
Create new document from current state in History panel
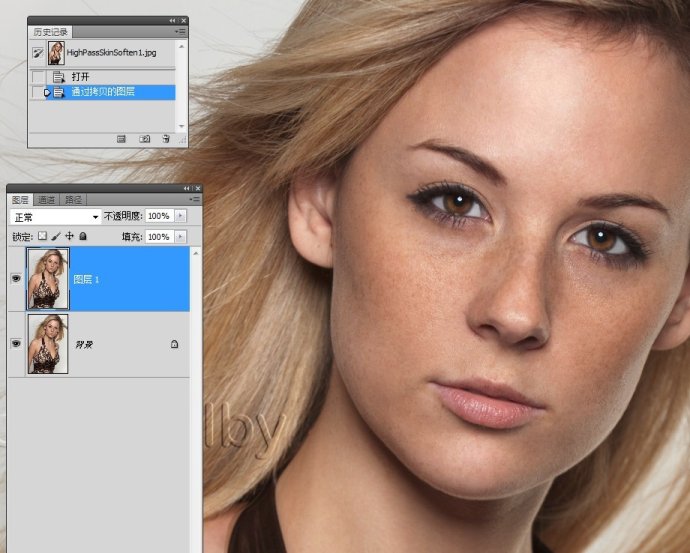(x=121, y=139)
